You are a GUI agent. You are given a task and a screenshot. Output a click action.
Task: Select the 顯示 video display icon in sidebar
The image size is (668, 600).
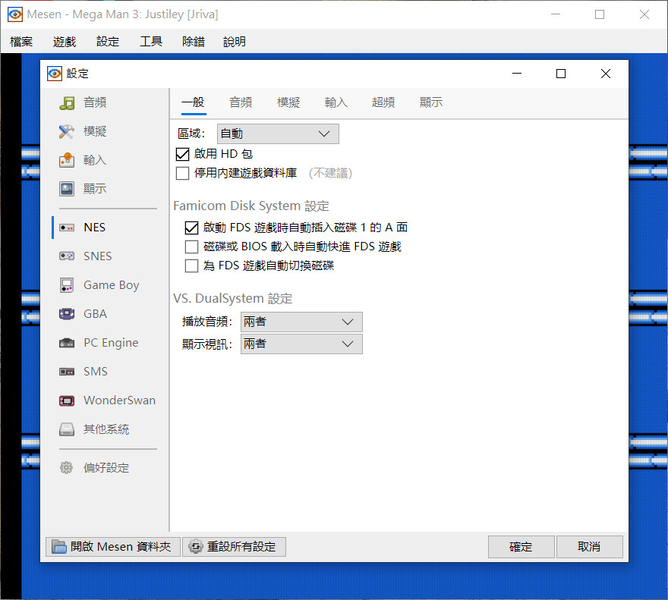point(67,189)
